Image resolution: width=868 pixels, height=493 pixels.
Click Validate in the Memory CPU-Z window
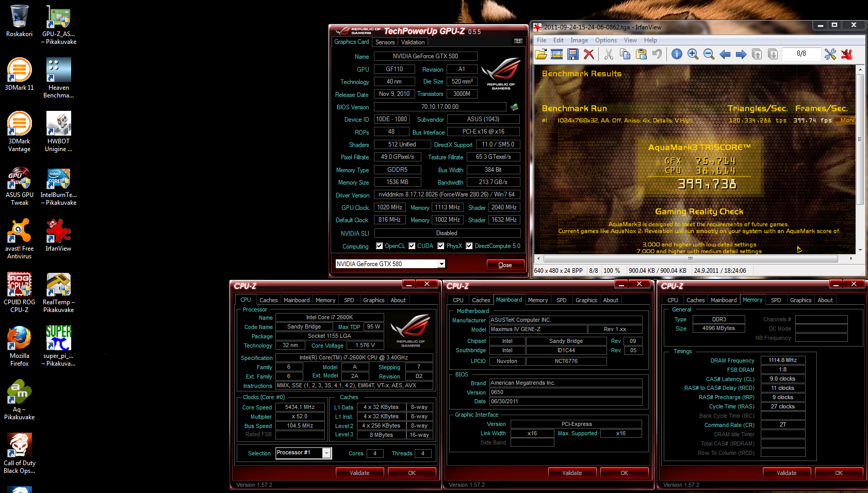pos(787,473)
